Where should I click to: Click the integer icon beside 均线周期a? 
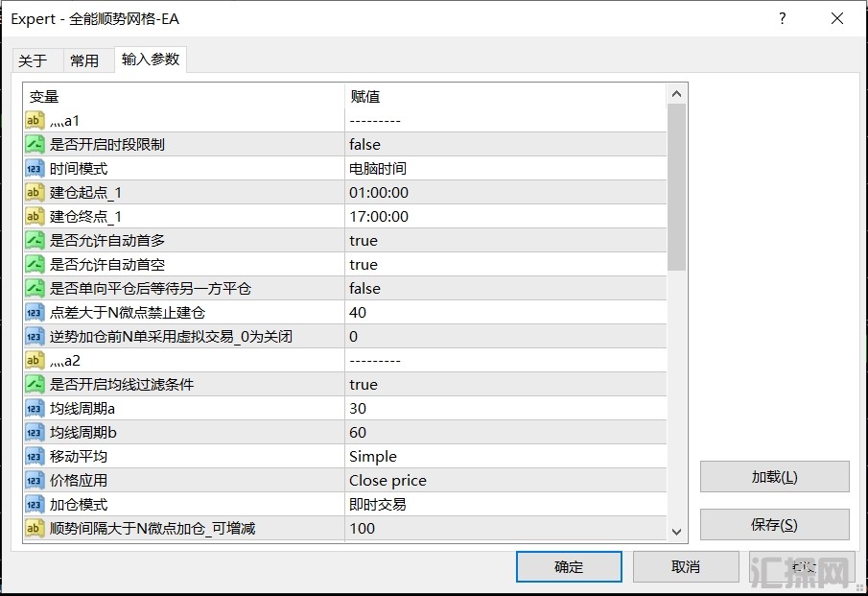pyautogui.click(x=35, y=408)
